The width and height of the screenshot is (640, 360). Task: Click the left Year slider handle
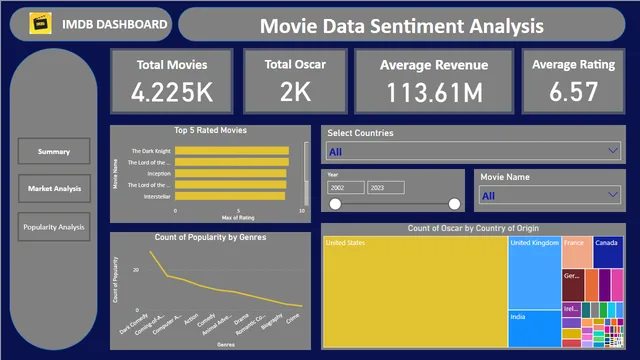click(x=335, y=204)
